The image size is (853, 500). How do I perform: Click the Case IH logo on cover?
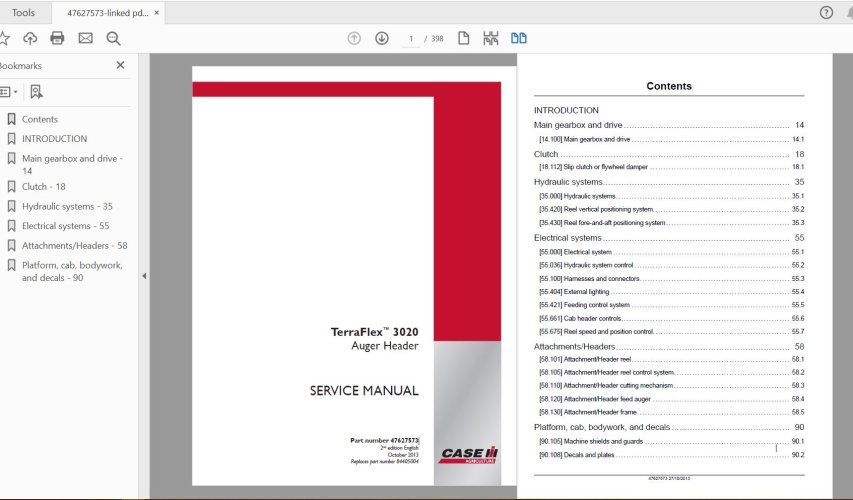[x=468, y=455]
